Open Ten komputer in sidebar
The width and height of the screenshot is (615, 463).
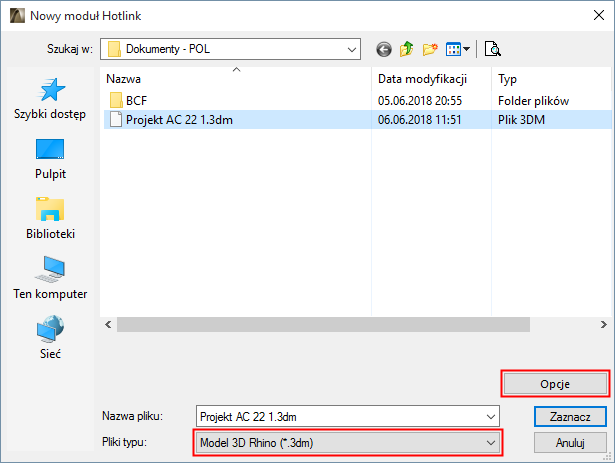[x=50, y=278]
